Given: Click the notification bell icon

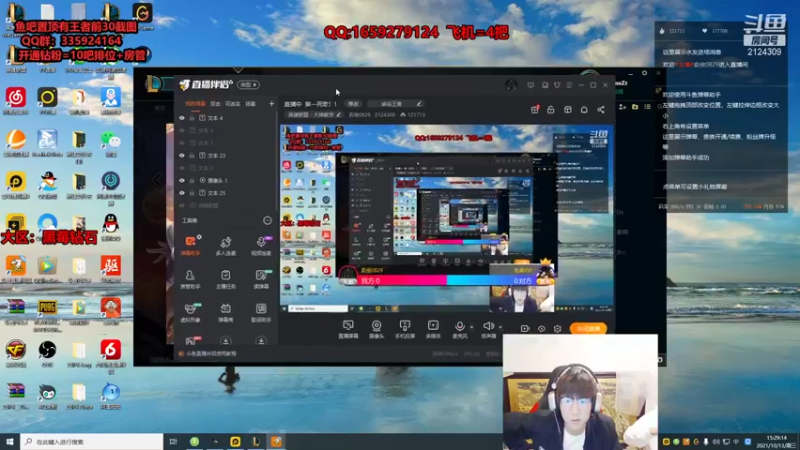Looking at the screenshot, I should [584, 110].
